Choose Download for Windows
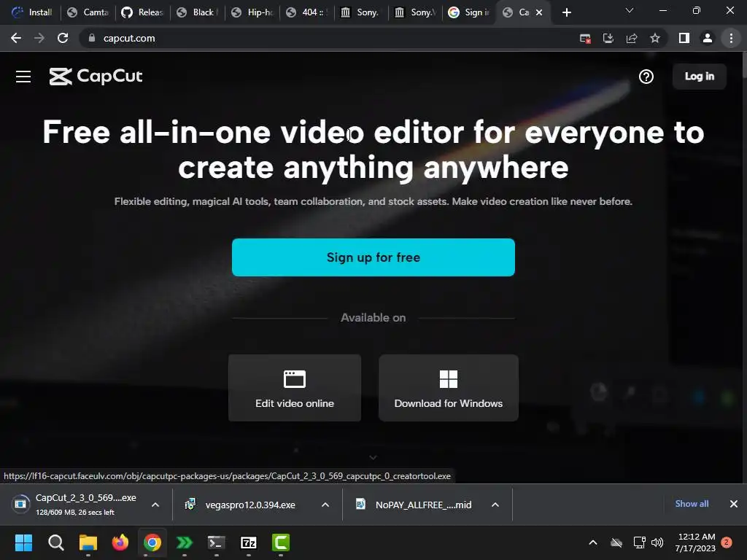Viewport: 747px width, 560px height. (x=449, y=388)
